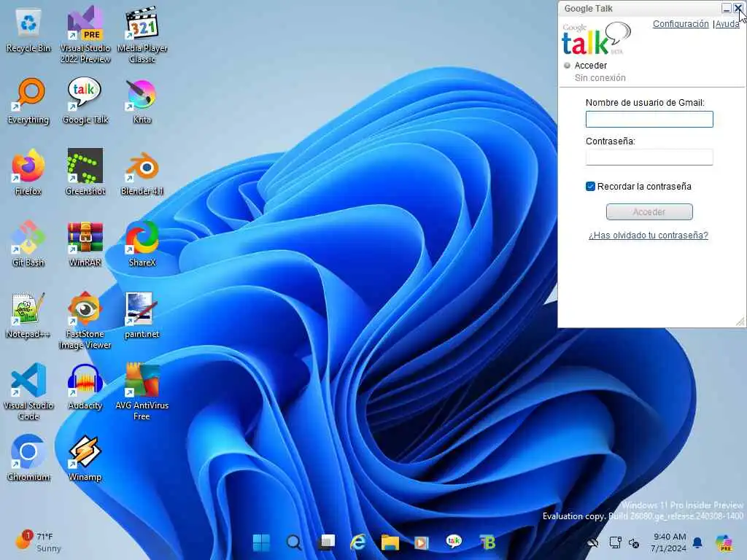Select the ShareX desktop shortcut
Image resolution: width=747 pixels, height=560 pixels.
142,245
